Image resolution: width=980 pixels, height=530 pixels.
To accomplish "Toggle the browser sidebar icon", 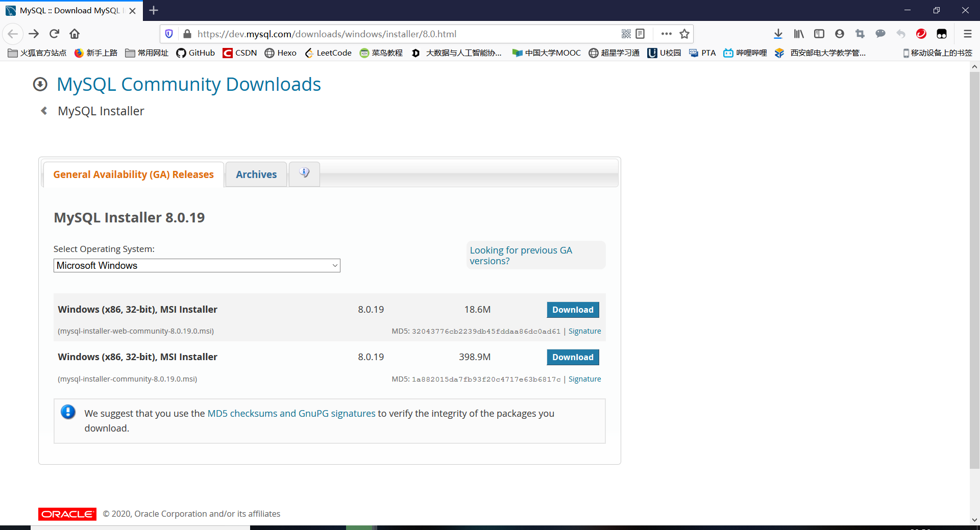I will 819,34.
